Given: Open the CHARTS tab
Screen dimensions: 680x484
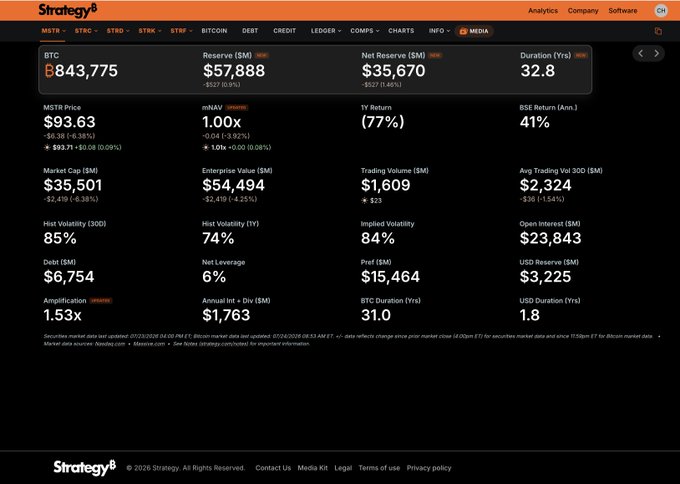Looking at the screenshot, I should pos(401,31).
